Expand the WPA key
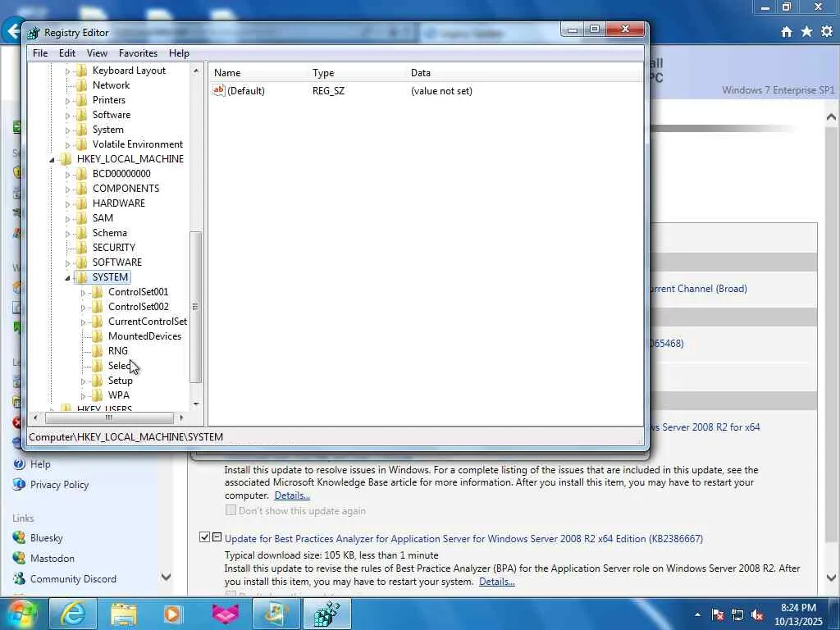 coord(83,396)
